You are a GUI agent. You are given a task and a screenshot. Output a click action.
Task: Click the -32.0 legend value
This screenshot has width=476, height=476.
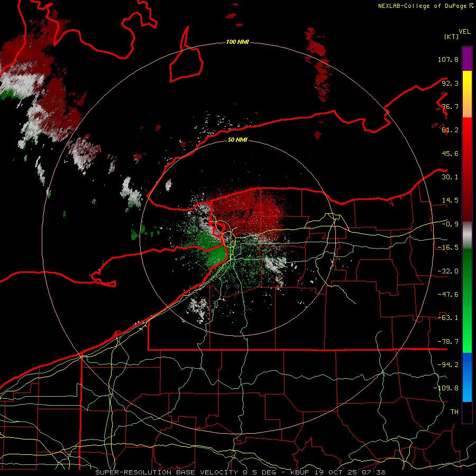(448, 271)
